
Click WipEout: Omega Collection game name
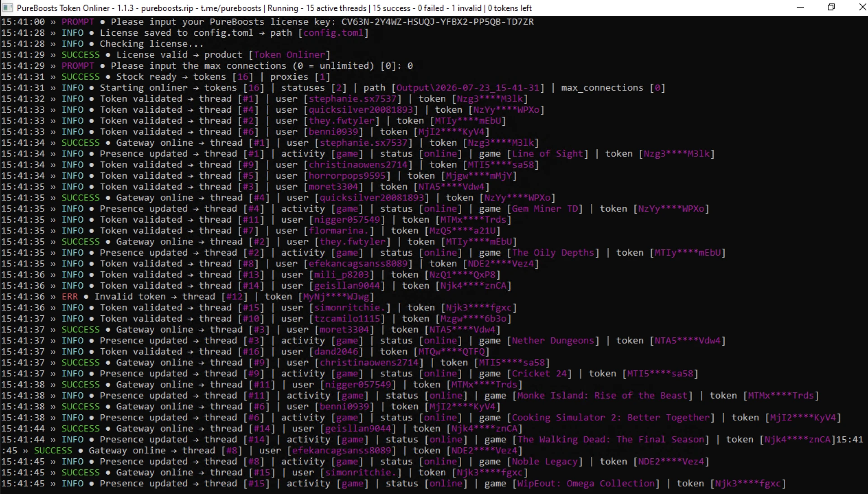pyautogui.click(x=586, y=484)
